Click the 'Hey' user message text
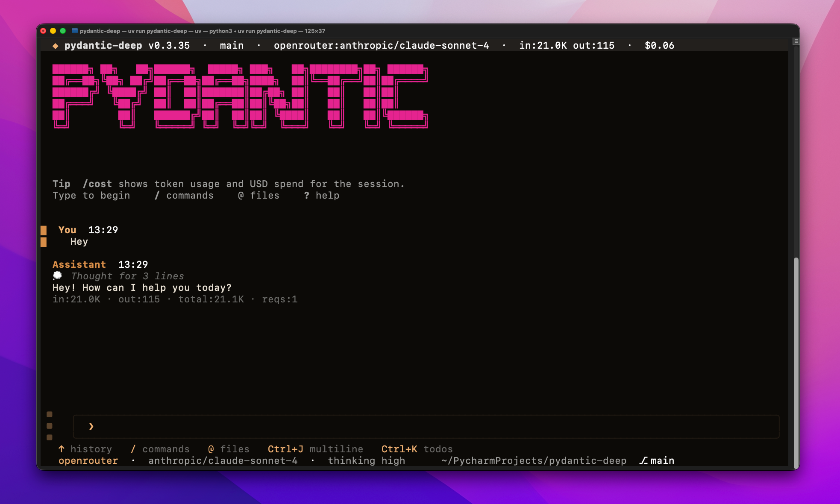This screenshot has width=840, height=504. [x=79, y=241]
